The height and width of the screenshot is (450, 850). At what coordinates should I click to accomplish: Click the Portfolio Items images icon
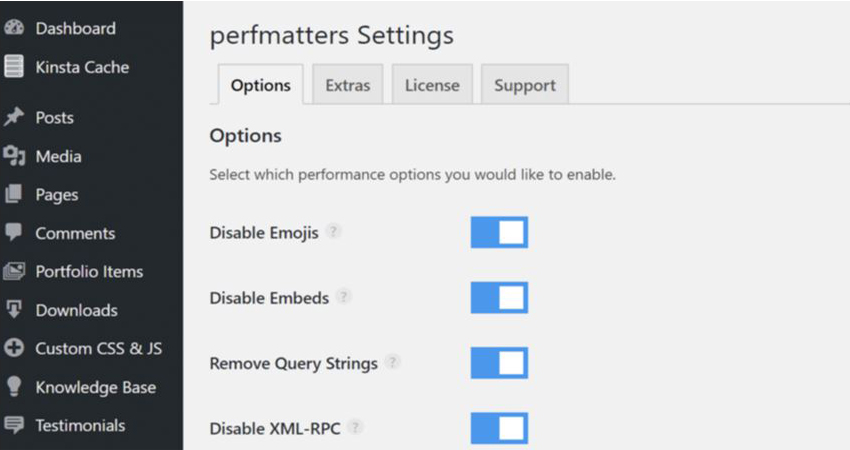point(14,271)
